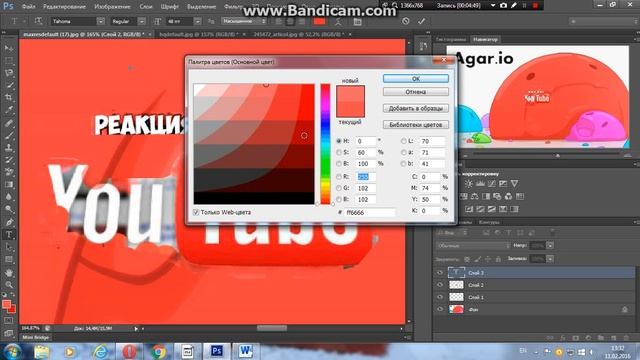640x360 pixels.
Task: Click the new color swatch preview
Action: (350, 94)
